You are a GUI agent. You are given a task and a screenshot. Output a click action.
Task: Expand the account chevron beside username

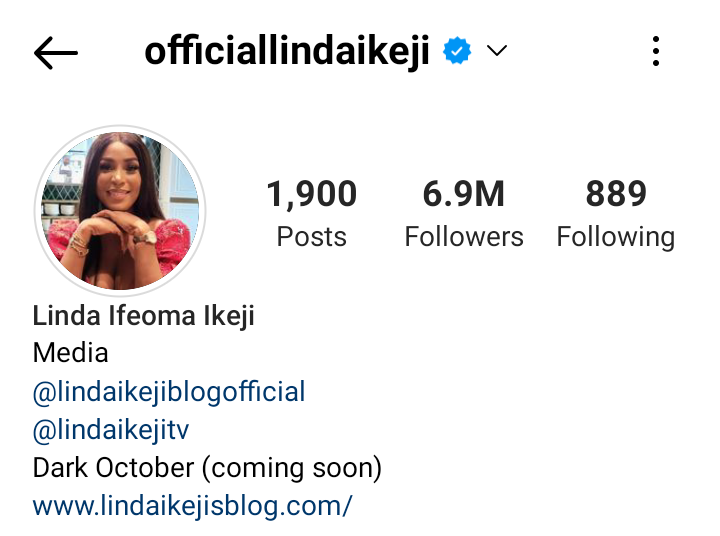pos(497,51)
